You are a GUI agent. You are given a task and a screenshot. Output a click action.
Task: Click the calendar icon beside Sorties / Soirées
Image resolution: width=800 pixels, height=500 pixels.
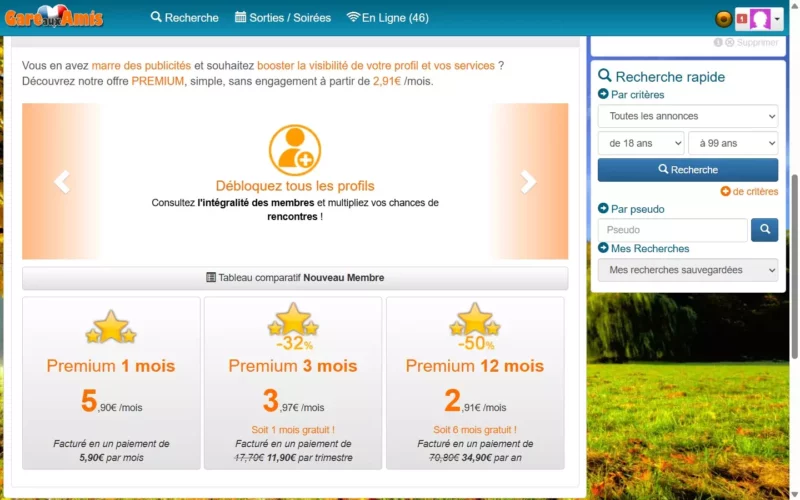tap(240, 17)
